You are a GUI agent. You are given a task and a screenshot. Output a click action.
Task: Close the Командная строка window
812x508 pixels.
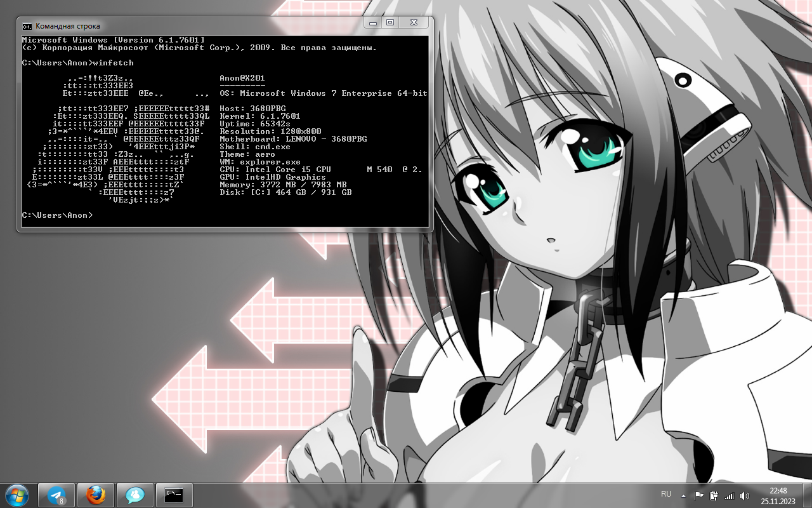coord(414,22)
